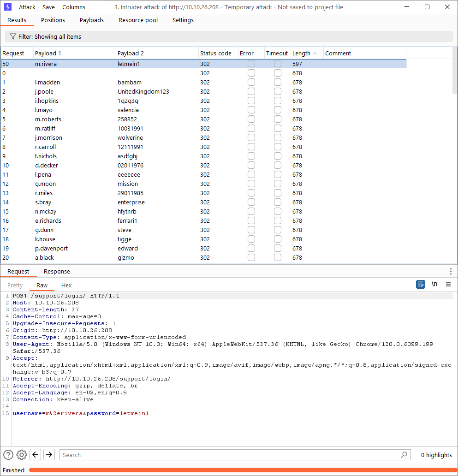This screenshot has height=476, width=458.
Task: Toggle show non-printable characters (\n) icon
Action: click(434, 284)
